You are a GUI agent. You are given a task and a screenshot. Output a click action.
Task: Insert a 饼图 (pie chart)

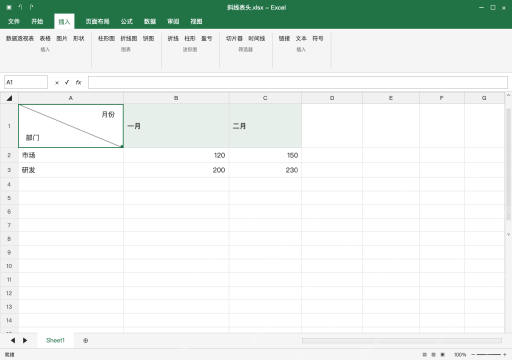[x=148, y=39]
